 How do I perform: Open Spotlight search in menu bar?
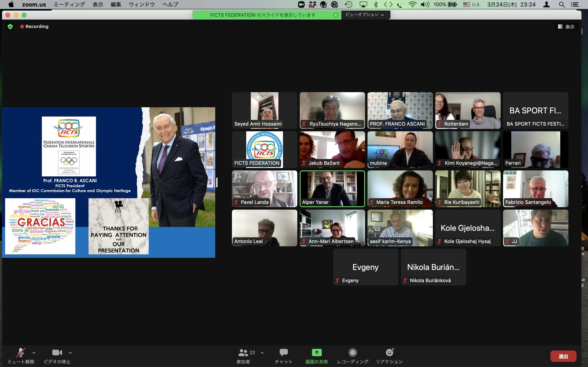click(x=561, y=4)
